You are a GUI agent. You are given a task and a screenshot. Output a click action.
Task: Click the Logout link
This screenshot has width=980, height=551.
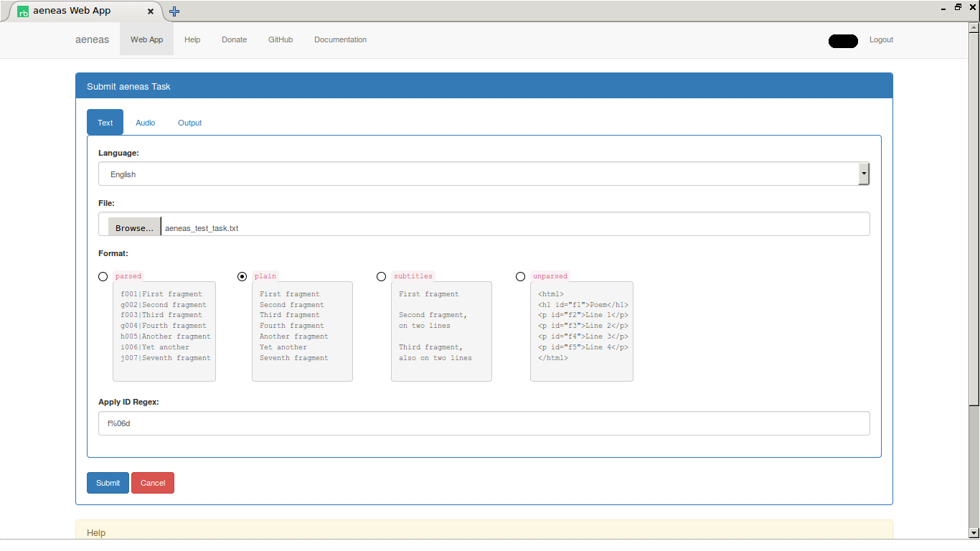pyautogui.click(x=881, y=39)
